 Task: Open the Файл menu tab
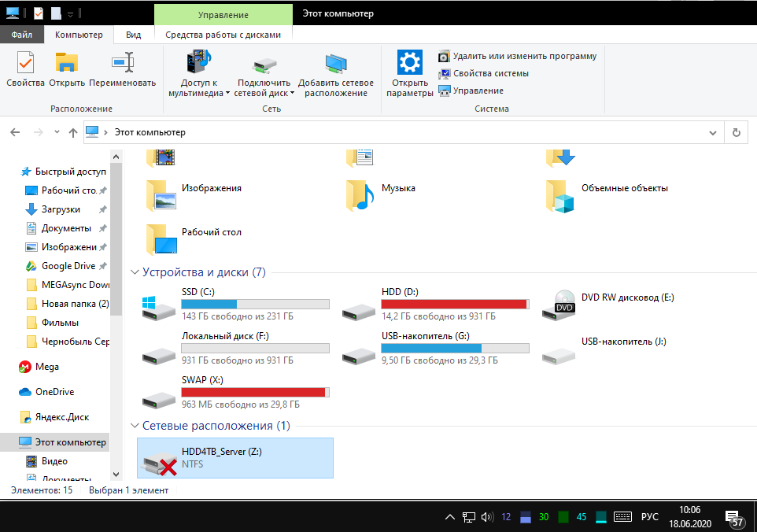[x=22, y=35]
